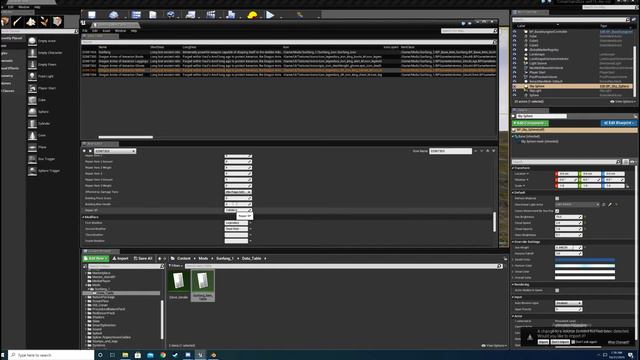640x360 pixels.
Task: Click Don't Import in the notification
Action: (x=560, y=342)
